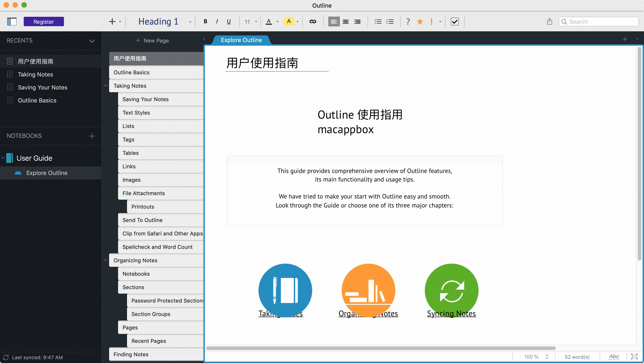Open the Tables page
Viewport: 644px width, 363px height.
click(161, 153)
